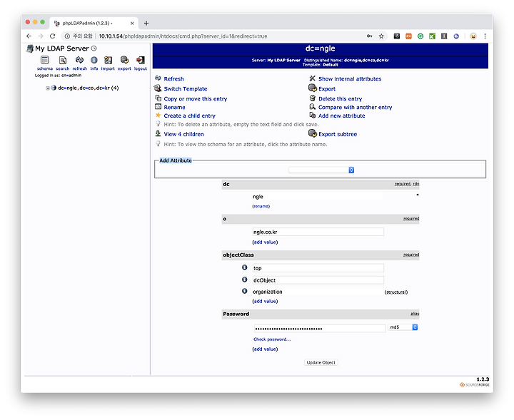
Task: Click the Rename entry link
Action: click(174, 108)
